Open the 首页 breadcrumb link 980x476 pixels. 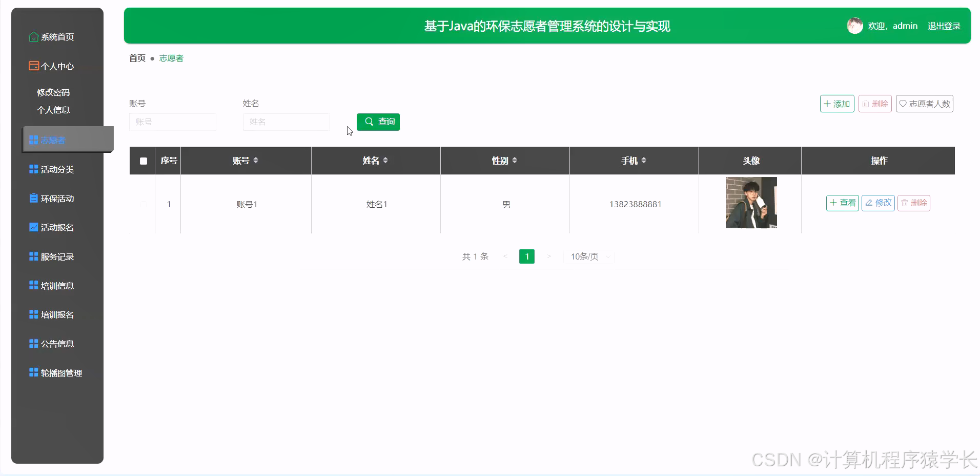(136, 58)
